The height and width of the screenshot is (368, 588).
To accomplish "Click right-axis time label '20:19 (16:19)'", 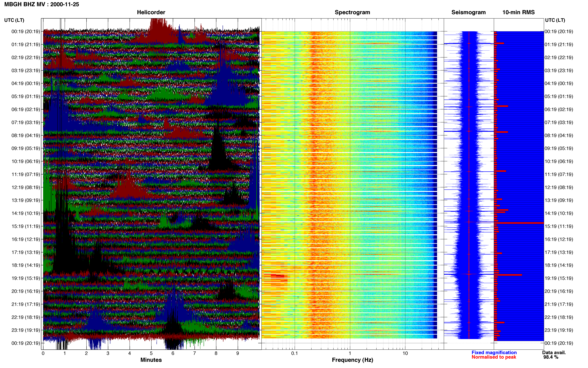I will pyautogui.click(x=559, y=291).
